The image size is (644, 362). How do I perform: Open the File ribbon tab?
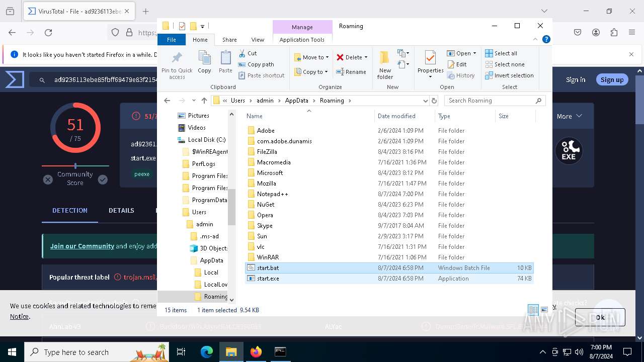point(172,40)
